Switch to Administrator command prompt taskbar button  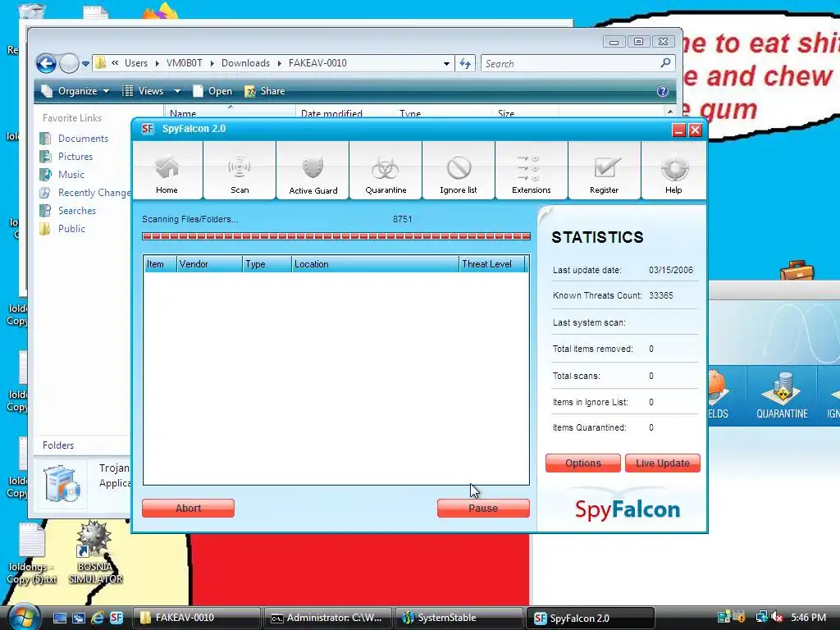click(x=327, y=618)
